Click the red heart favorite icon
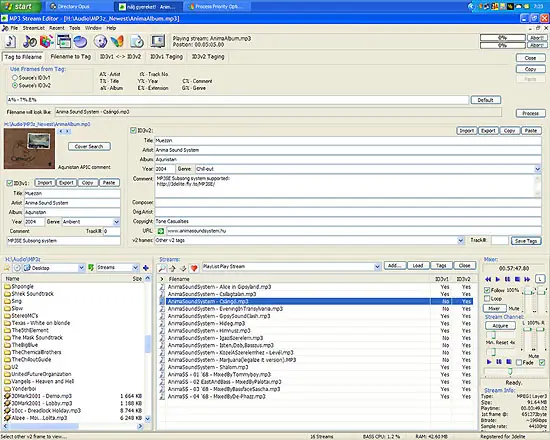This screenshot has width=550, height=440. tap(194, 268)
